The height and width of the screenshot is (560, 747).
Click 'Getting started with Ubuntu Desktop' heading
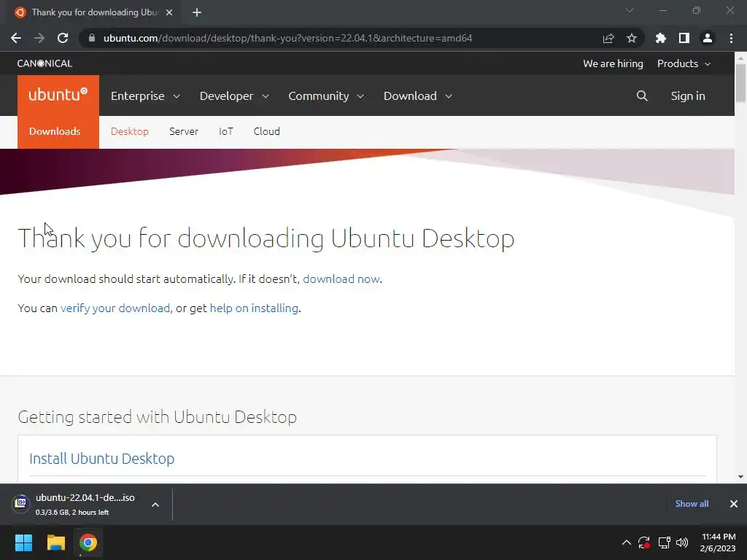coord(158,416)
